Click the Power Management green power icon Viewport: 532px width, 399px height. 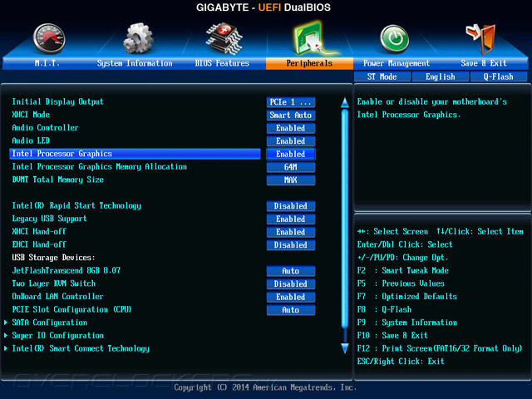(x=394, y=39)
